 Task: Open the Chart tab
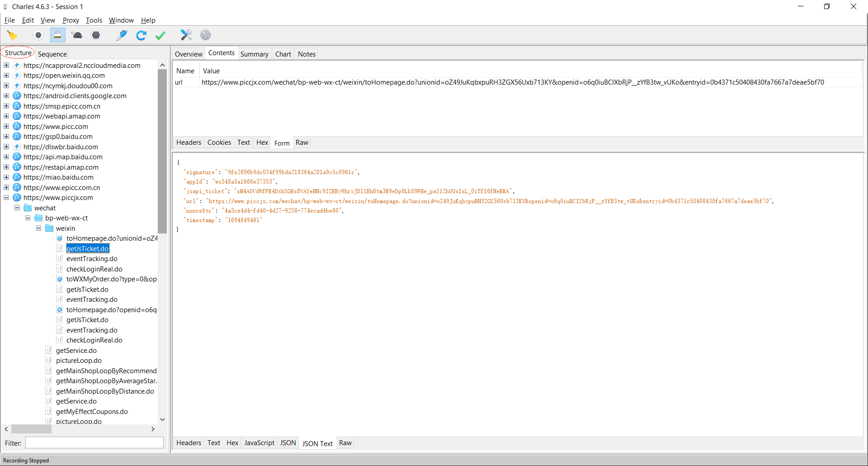[x=283, y=54]
